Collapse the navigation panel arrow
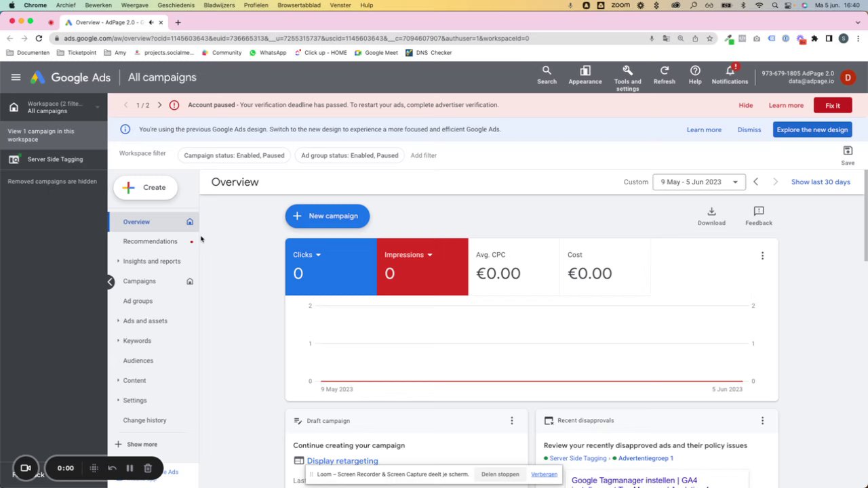Screen dimensions: 868x488 [110, 282]
